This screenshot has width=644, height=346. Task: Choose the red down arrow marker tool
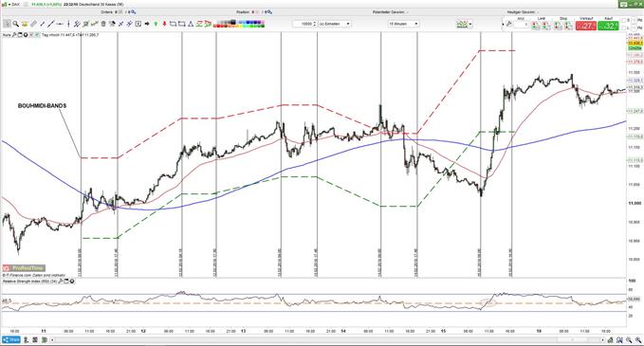click(x=164, y=25)
